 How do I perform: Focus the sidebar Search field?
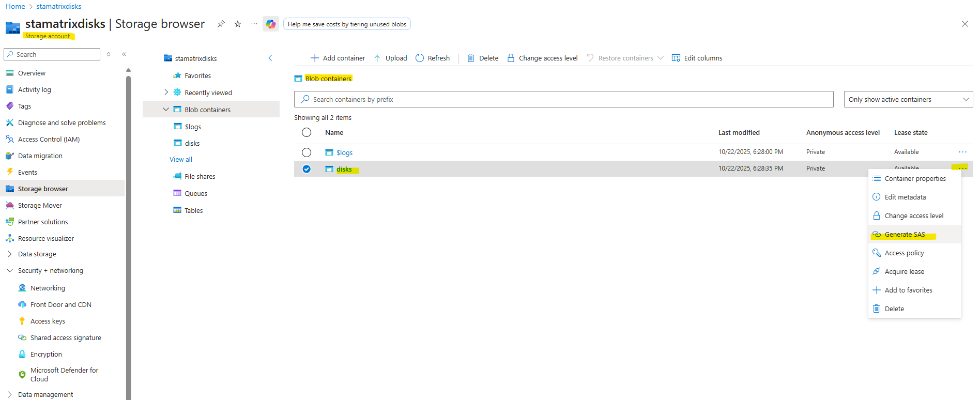[52, 54]
